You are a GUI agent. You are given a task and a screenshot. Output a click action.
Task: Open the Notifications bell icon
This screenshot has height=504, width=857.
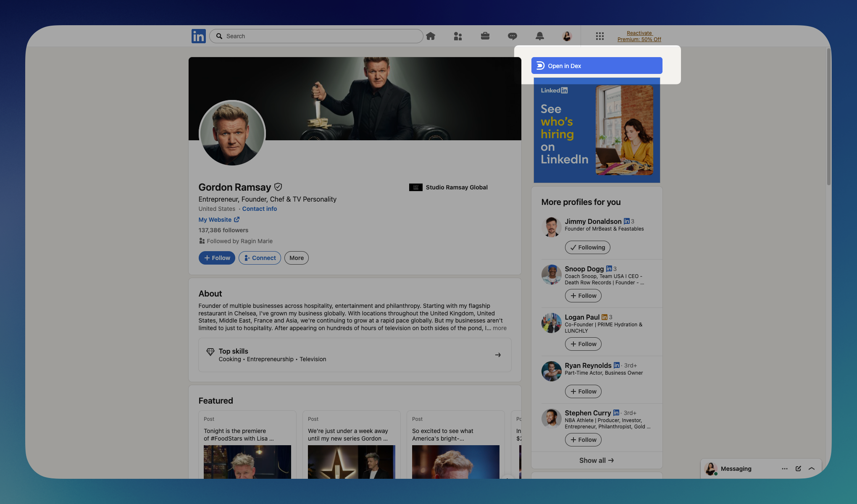click(x=540, y=36)
